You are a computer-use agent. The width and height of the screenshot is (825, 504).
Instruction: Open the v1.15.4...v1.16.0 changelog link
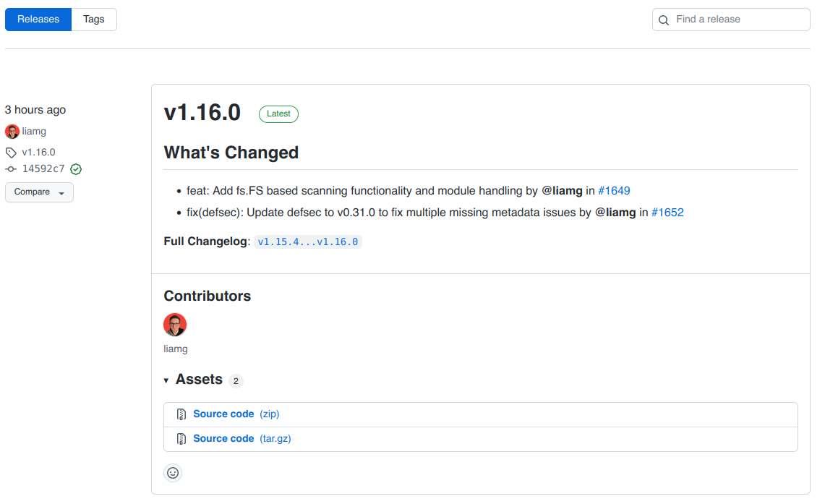tap(307, 242)
